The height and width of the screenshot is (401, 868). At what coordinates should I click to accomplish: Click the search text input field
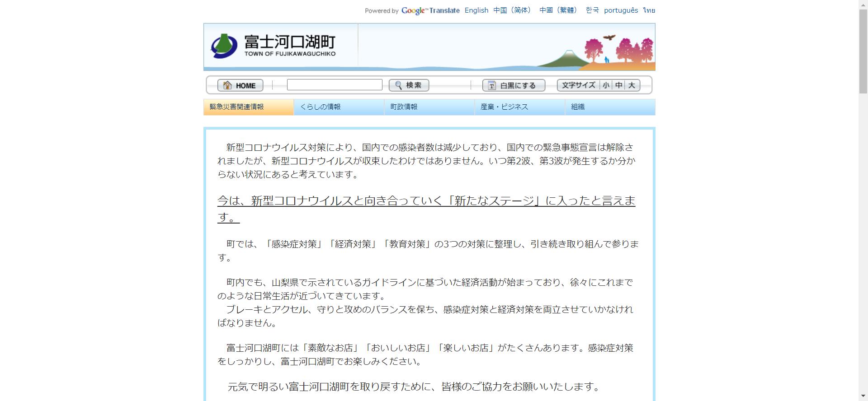click(x=335, y=85)
